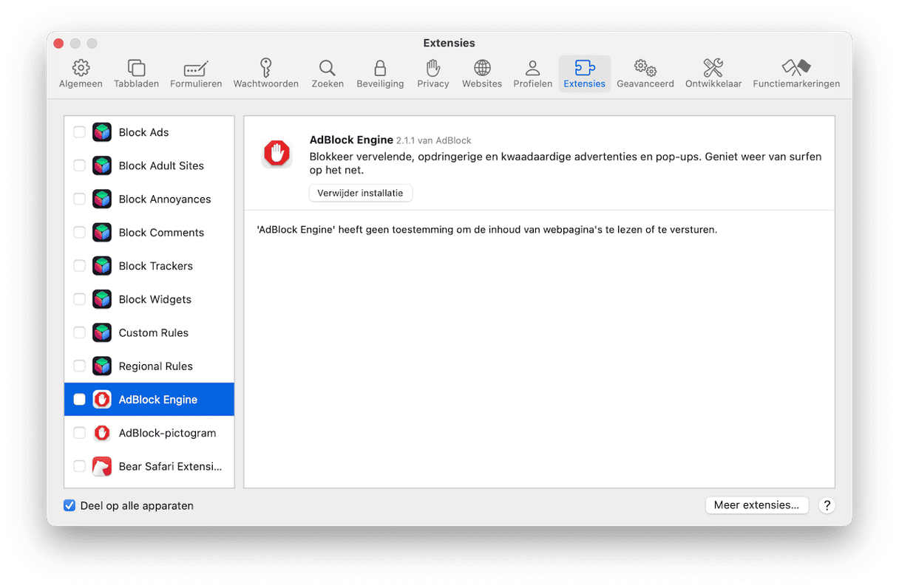Image resolution: width=899 pixels, height=588 pixels.
Task: Select Bear Safari Extension in list
Action: click(170, 467)
